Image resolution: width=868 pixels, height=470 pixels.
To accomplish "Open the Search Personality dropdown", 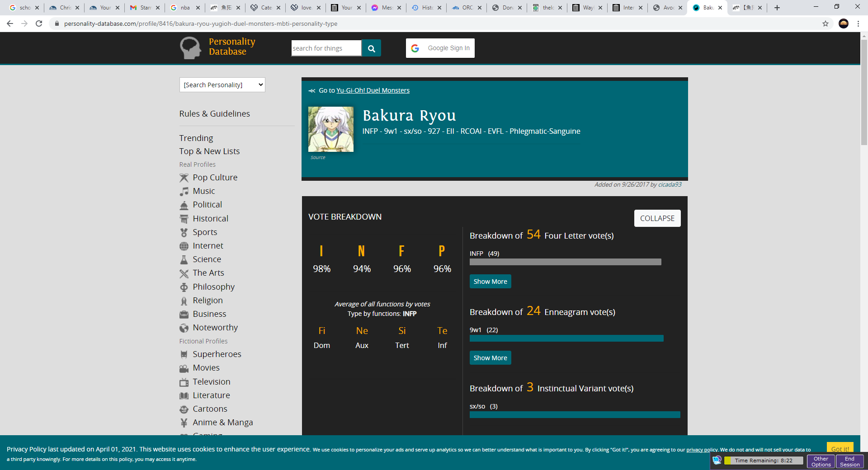I will [x=222, y=85].
